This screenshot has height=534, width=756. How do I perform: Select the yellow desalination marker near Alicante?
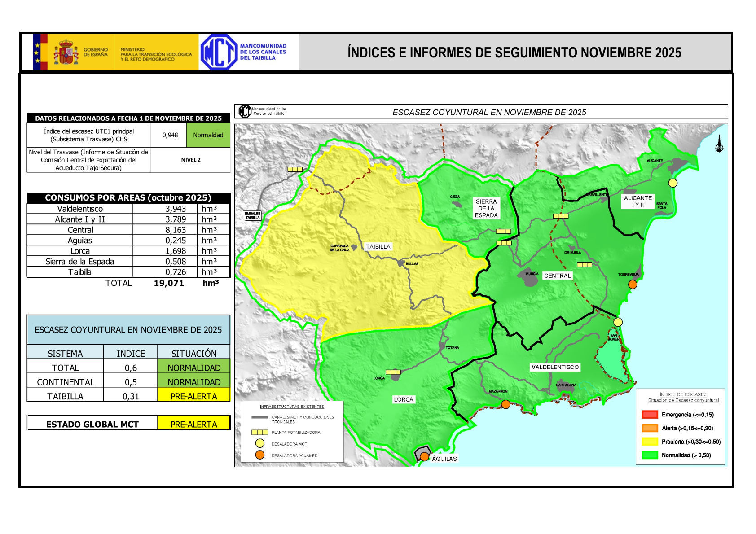point(672,183)
